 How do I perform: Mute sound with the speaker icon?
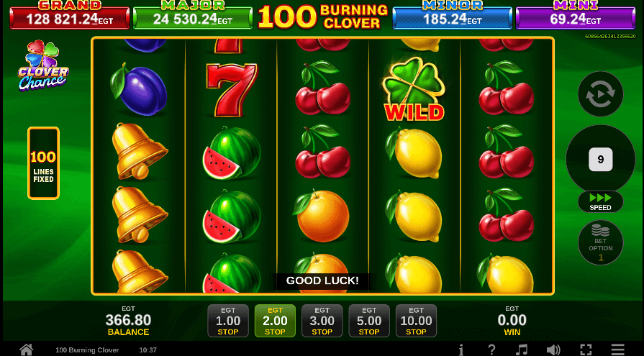(553, 350)
